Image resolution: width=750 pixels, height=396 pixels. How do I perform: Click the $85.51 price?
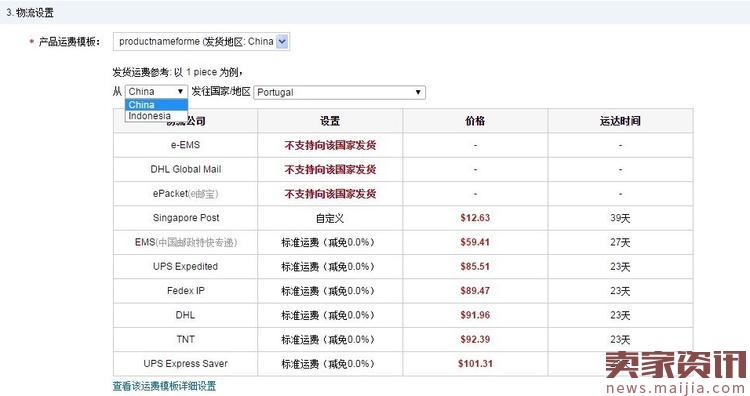[475, 266]
